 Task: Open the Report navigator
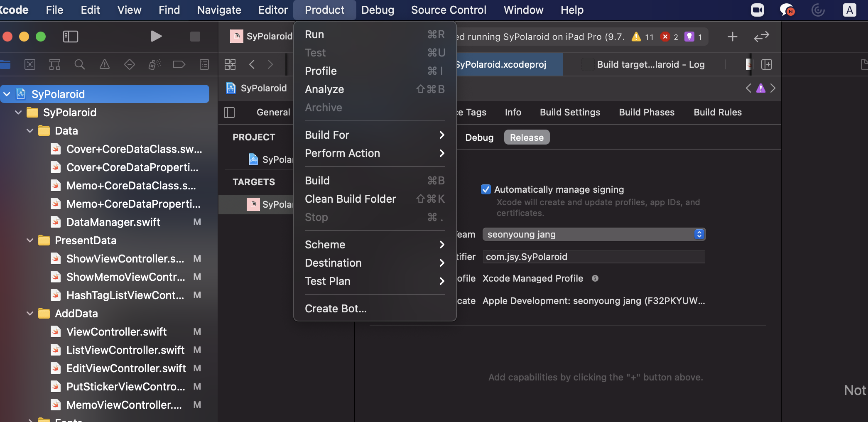204,64
